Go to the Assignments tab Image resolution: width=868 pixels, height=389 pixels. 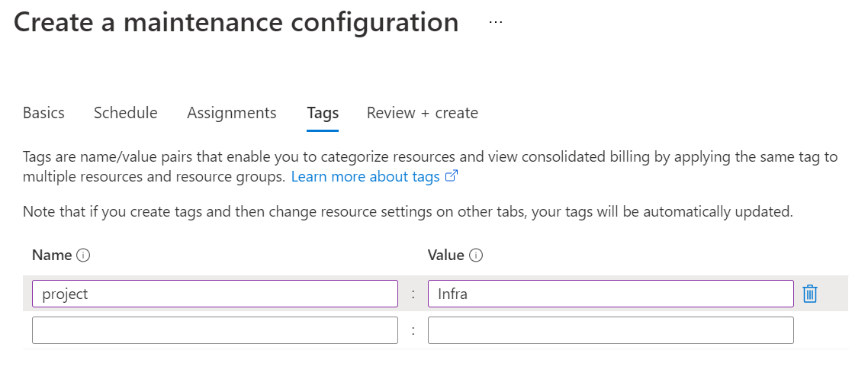(x=231, y=113)
